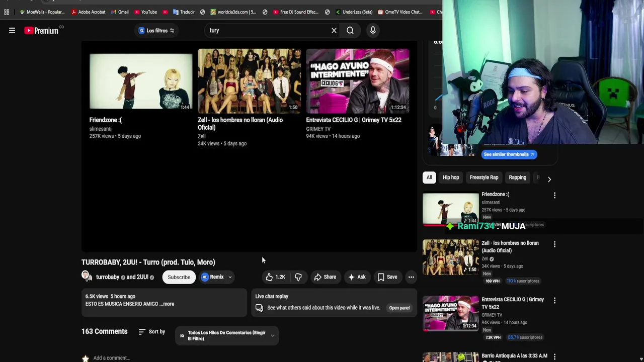Open the turrobaby channel avatar
The image size is (644, 362).
point(87,276)
